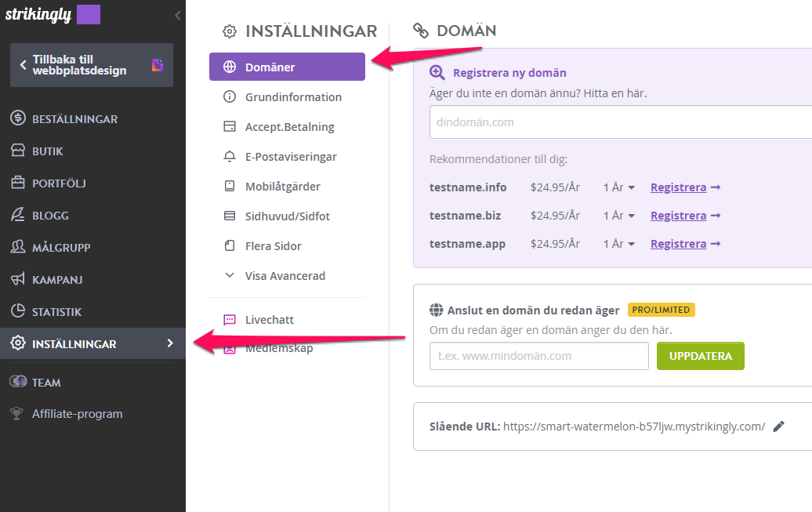
Task: Open Beställningar in the sidebar
Action: [74, 119]
